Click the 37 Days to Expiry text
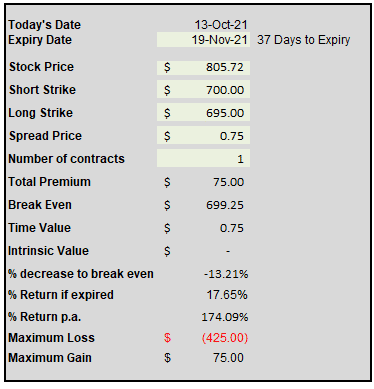 tap(304, 40)
